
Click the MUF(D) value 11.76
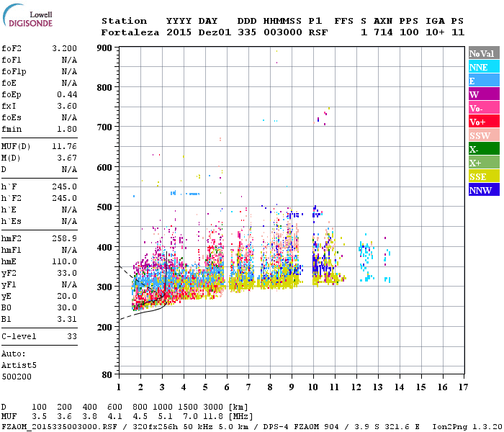(64, 147)
